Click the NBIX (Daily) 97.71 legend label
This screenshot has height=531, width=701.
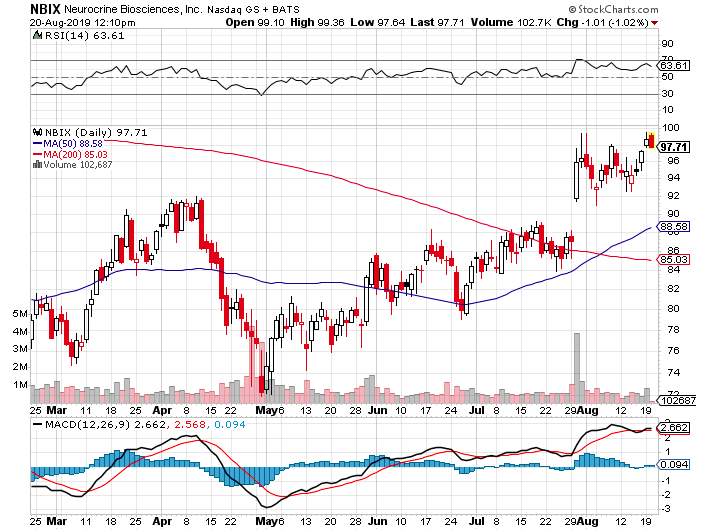point(96,132)
